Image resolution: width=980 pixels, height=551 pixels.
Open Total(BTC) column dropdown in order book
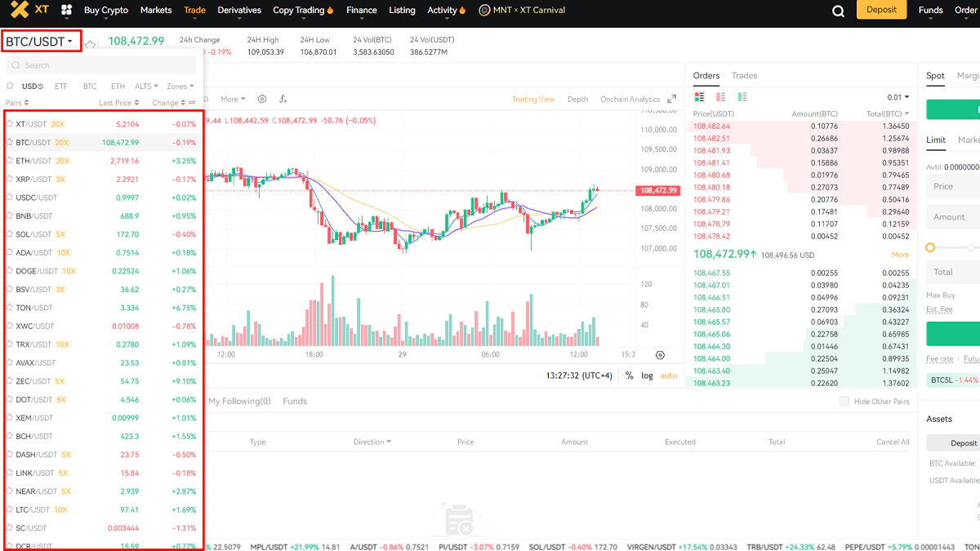click(x=888, y=113)
